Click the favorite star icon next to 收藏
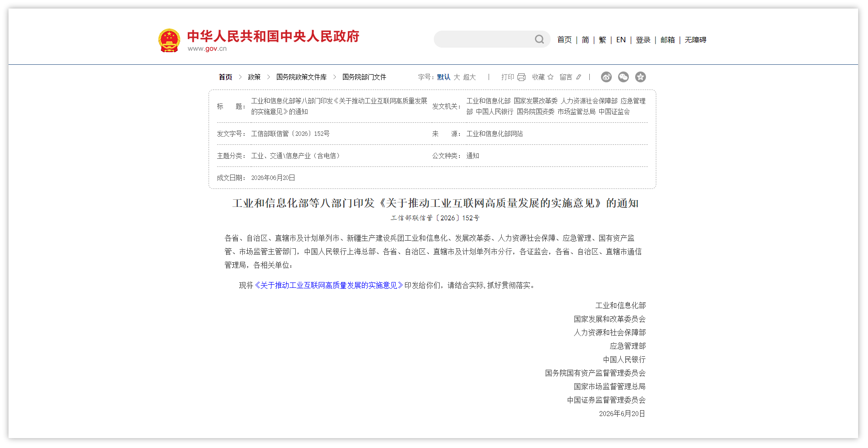The height and width of the screenshot is (448, 868). [x=550, y=77]
